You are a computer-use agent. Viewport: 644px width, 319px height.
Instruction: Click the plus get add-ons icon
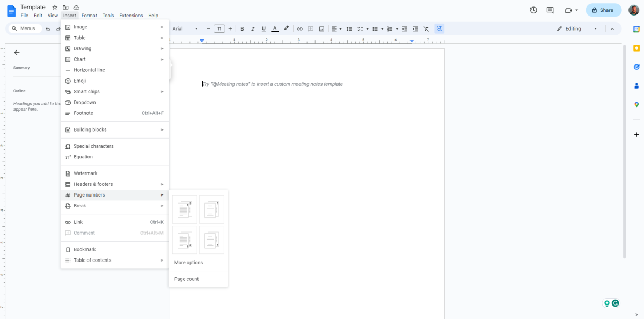click(x=636, y=134)
